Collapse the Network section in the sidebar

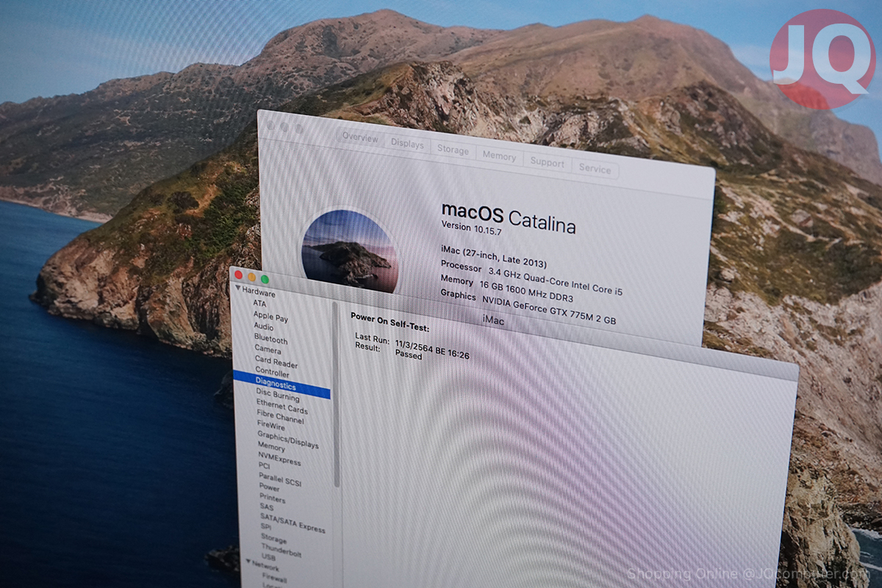(248, 564)
